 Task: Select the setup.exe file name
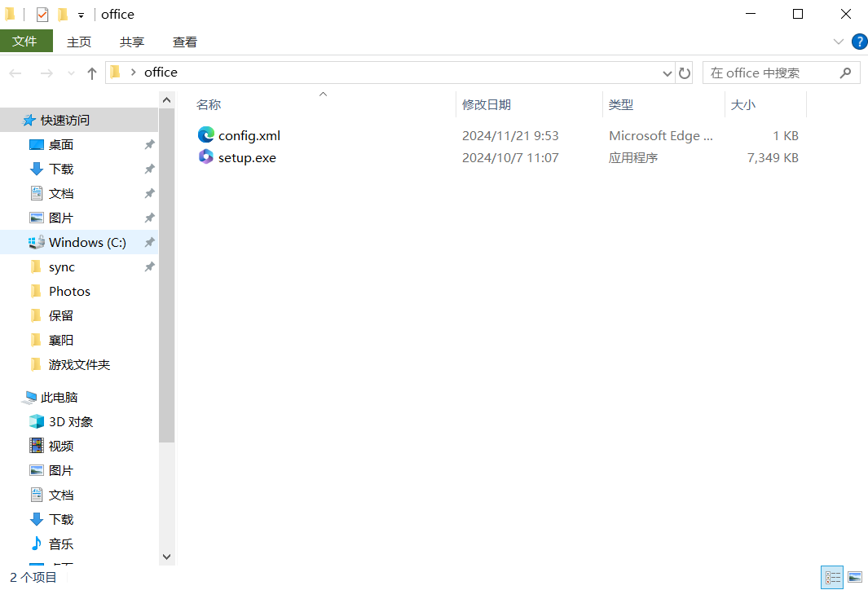tap(247, 158)
